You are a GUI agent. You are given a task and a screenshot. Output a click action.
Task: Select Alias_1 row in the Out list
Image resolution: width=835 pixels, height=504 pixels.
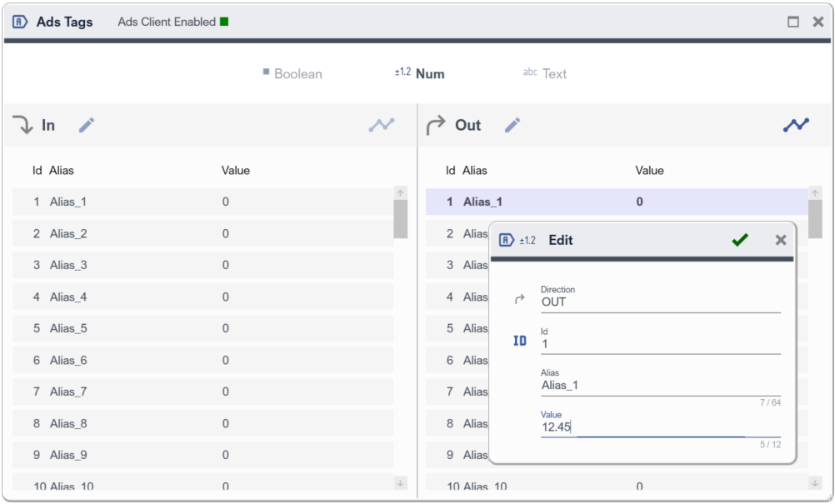coord(615,202)
